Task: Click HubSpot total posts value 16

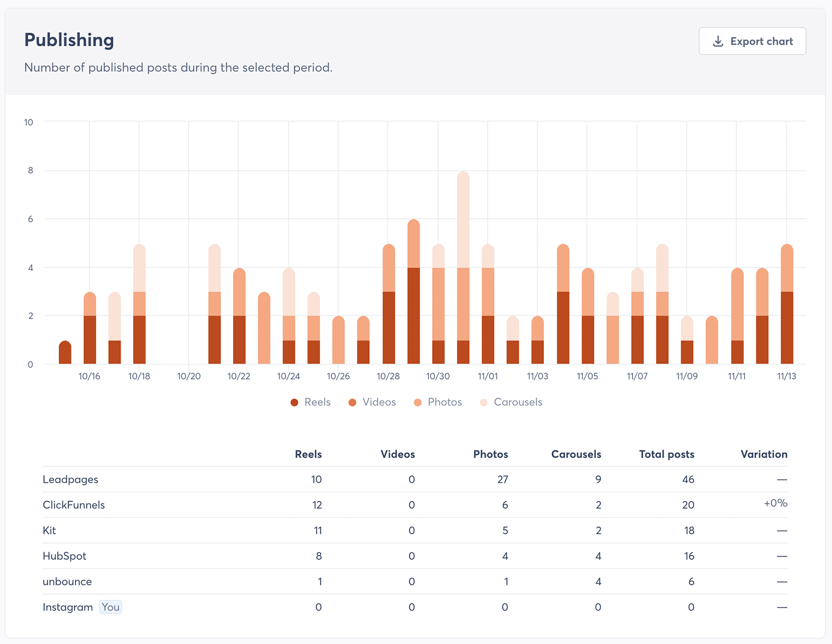Action: pos(689,556)
